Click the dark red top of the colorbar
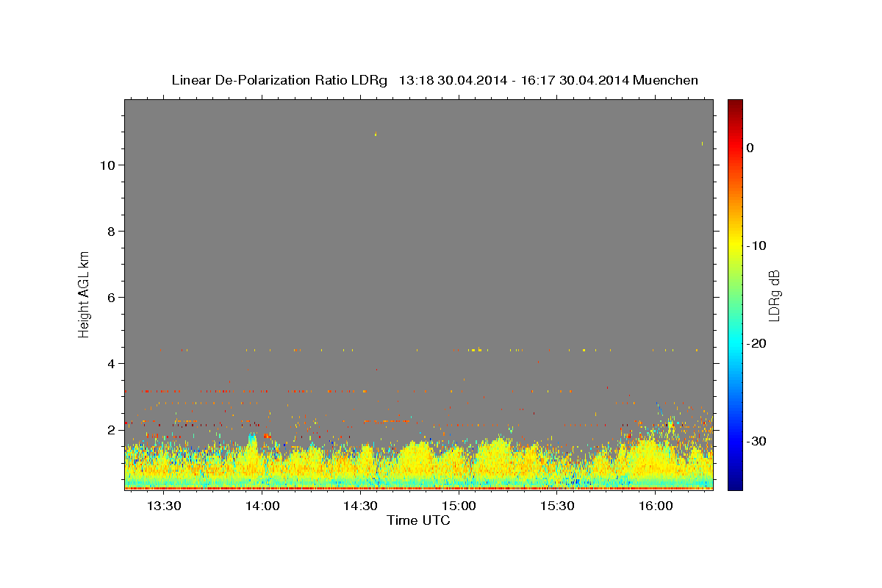882x588 pixels. 735,104
